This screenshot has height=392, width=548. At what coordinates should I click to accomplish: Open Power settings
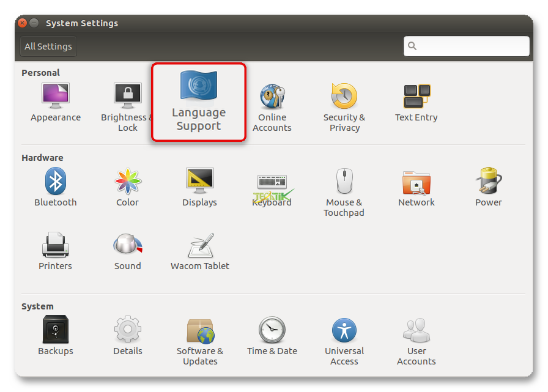pos(489,182)
